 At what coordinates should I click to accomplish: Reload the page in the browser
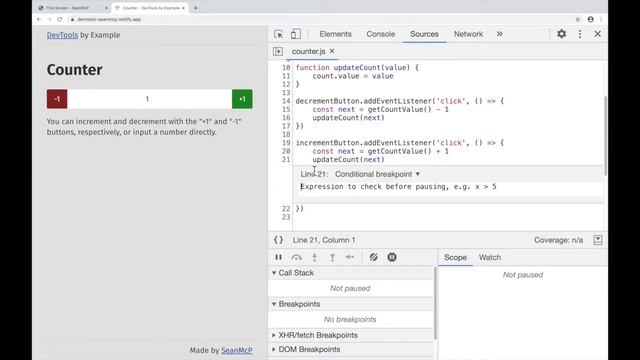point(60,19)
